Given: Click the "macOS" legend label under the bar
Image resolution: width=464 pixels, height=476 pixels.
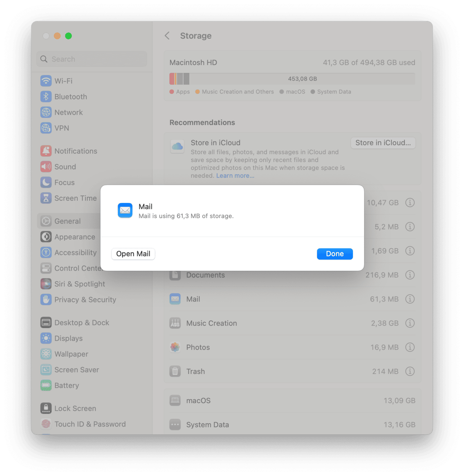Looking at the screenshot, I should coord(296,92).
